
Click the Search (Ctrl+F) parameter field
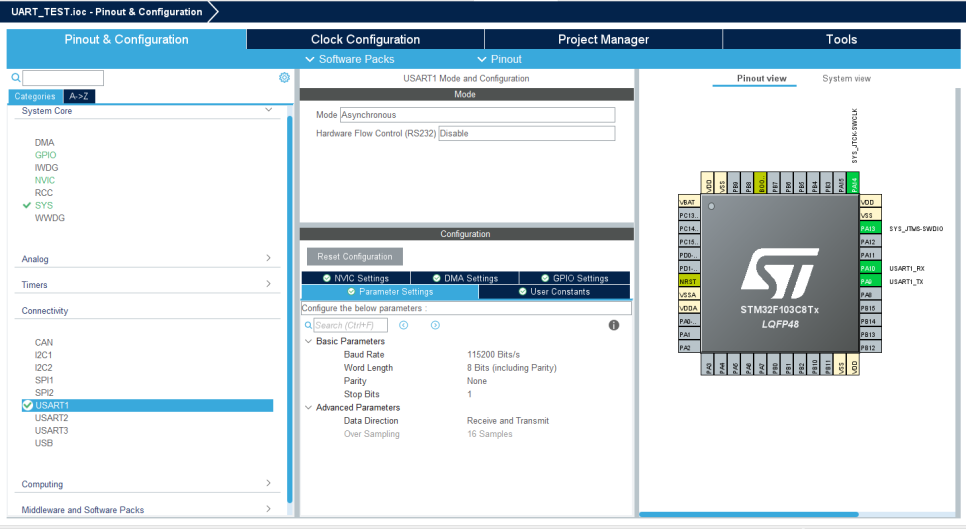coord(351,325)
